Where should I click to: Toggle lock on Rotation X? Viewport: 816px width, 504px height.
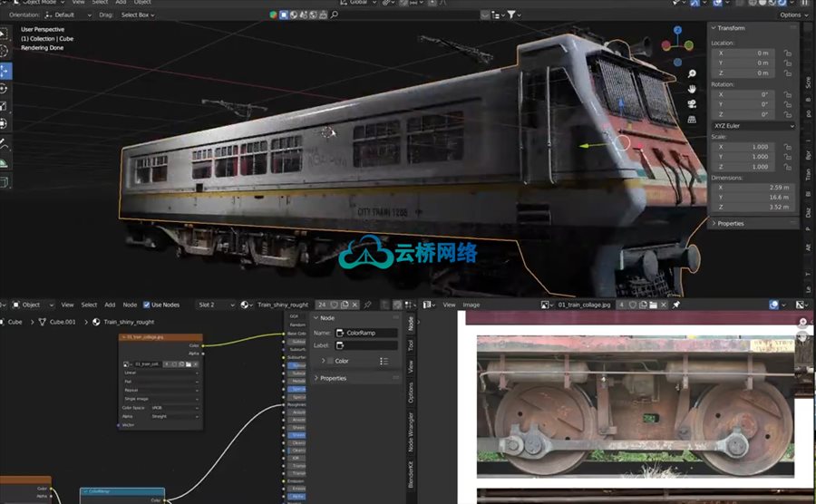(x=787, y=94)
